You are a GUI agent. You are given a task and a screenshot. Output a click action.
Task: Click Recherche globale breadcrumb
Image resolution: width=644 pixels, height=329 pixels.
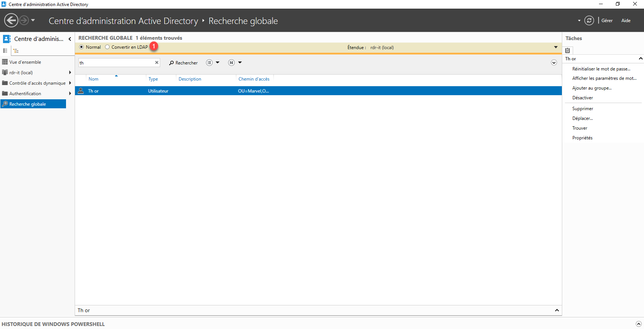pyautogui.click(x=243, y=21)
